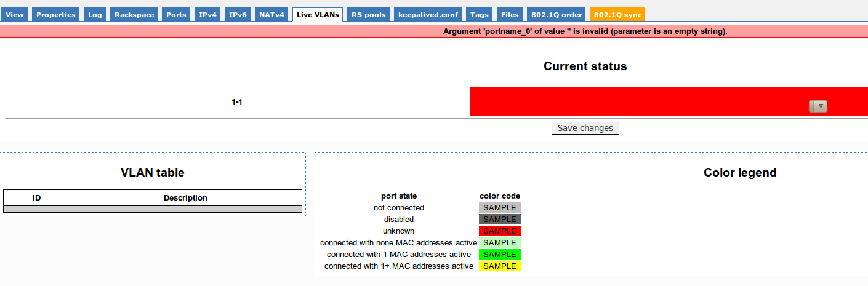Select the Live VLANs tab
Screen dimensions: 868x286
click(x=317, y=15)
